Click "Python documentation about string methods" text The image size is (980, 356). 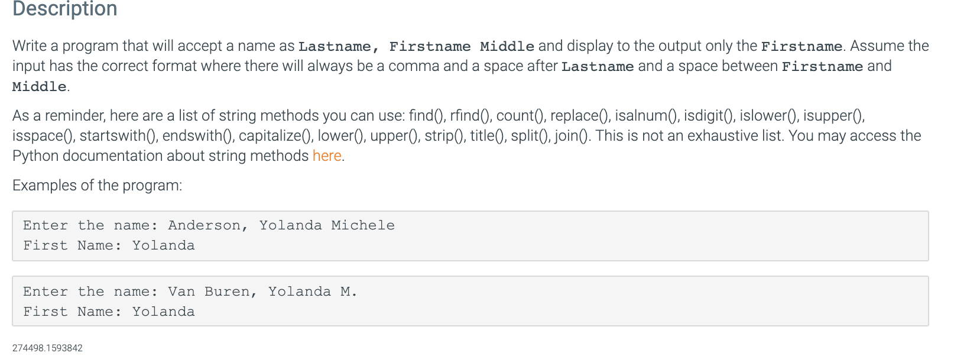pos(160,156)
